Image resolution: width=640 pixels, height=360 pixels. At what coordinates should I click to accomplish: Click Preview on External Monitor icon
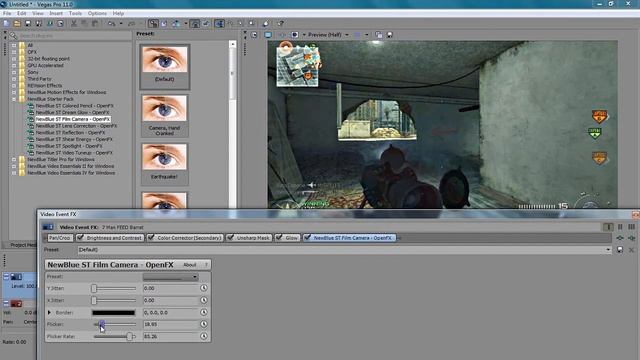click(268, 35)
